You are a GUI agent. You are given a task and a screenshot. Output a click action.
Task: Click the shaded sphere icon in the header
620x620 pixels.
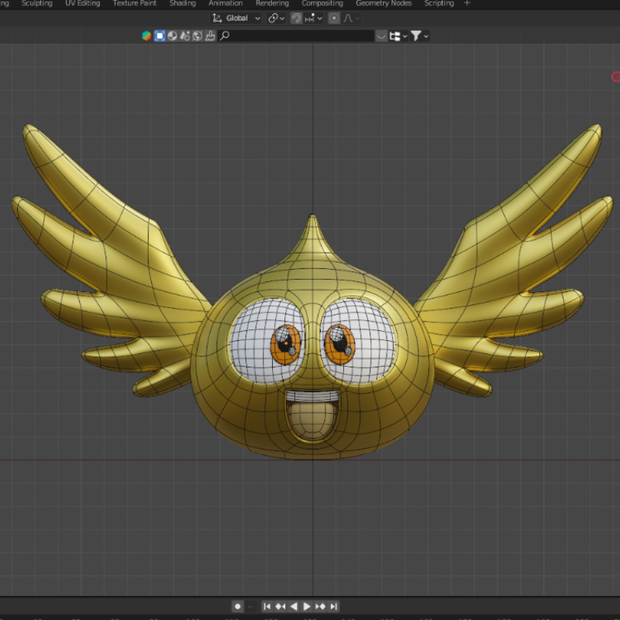[172, 36]
